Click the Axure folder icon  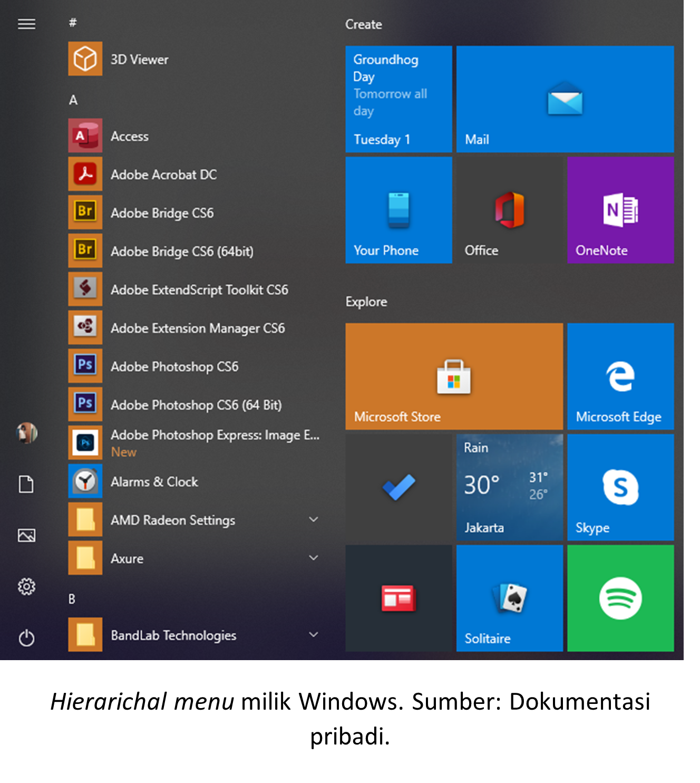85,558
